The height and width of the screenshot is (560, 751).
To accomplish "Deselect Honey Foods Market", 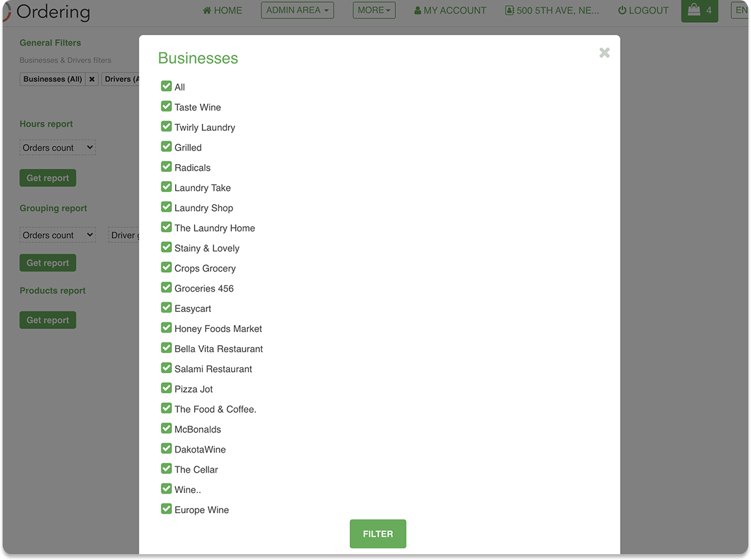I will click(x=166, y=328).
